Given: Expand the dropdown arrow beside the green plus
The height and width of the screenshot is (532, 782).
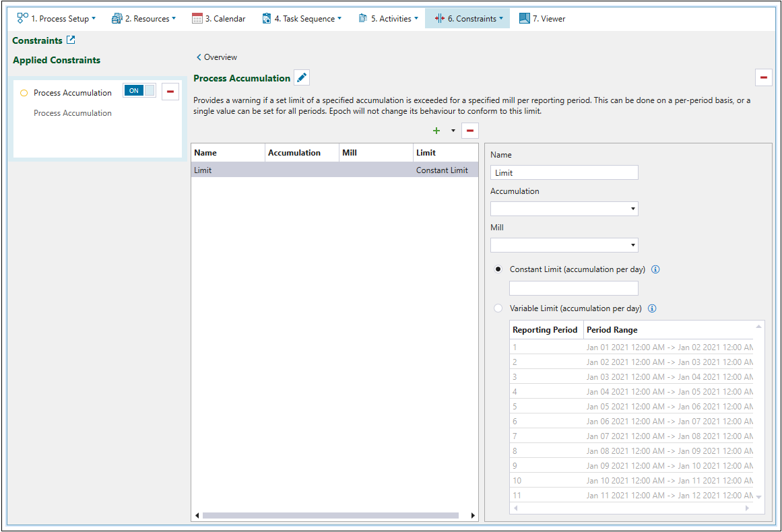Looking at the screenshot, I should (453, 131).
